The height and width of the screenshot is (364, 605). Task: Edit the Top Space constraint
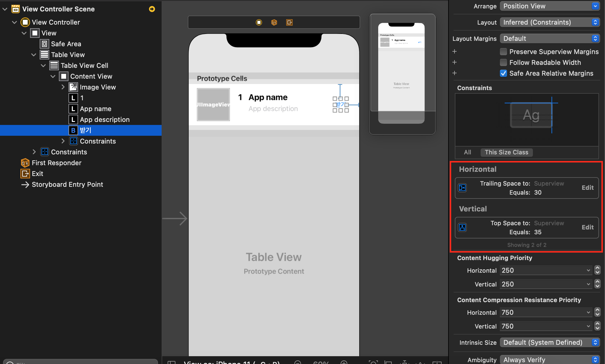(587, 227)
